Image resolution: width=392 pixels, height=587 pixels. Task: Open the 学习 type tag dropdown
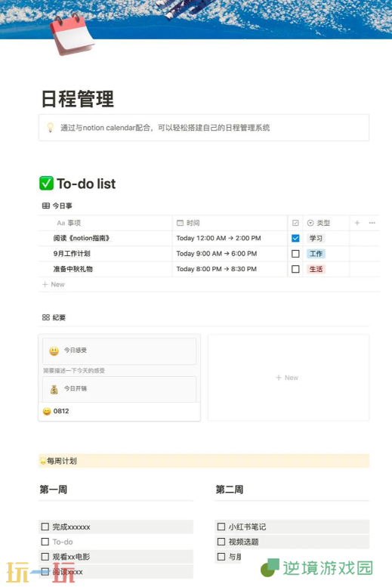click(x=316, y=239)
